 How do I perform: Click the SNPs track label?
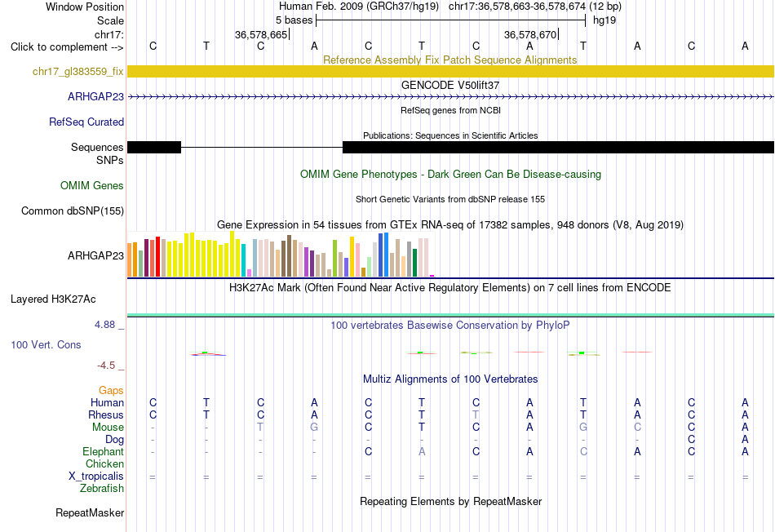click(110, 160)
